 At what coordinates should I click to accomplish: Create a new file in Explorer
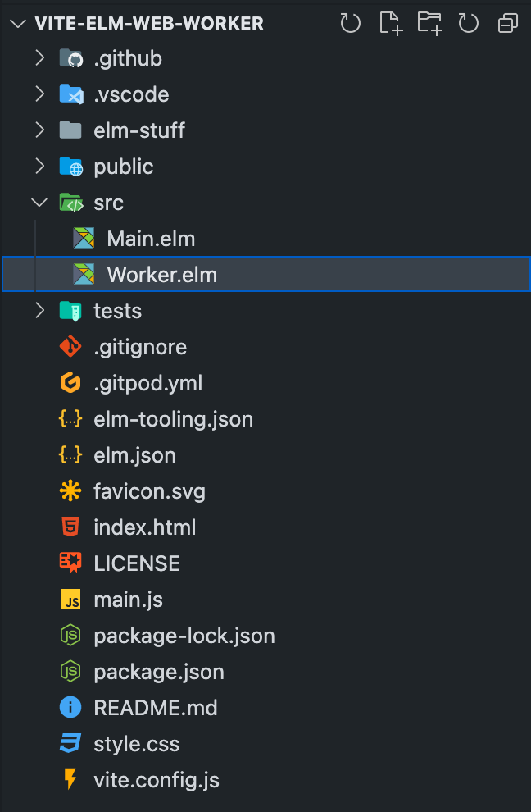tap(391, 23)
